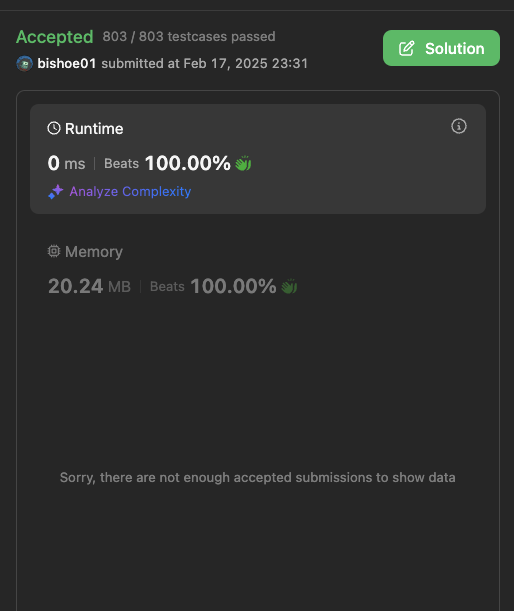
Task: Click the Accepted status heading
Action: point(55,37)
